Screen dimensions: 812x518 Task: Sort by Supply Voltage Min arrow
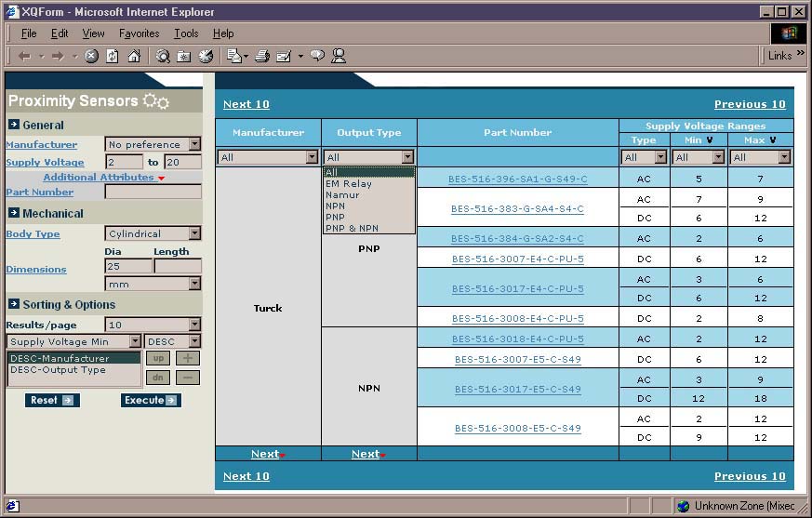pyautogui.click(x=710, y=139)
